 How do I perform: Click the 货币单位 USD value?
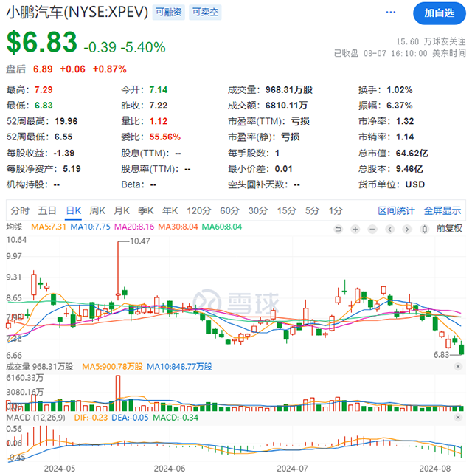[415, 184]
